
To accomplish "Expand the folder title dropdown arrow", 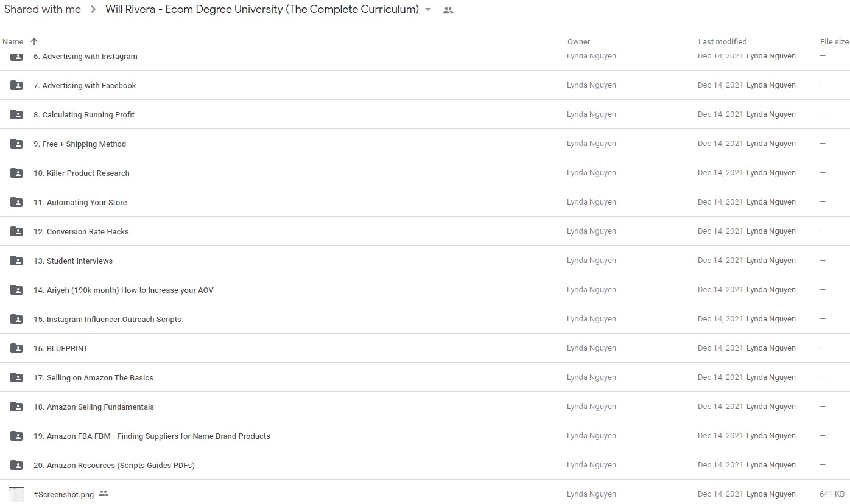I will [x=428, y=10].
